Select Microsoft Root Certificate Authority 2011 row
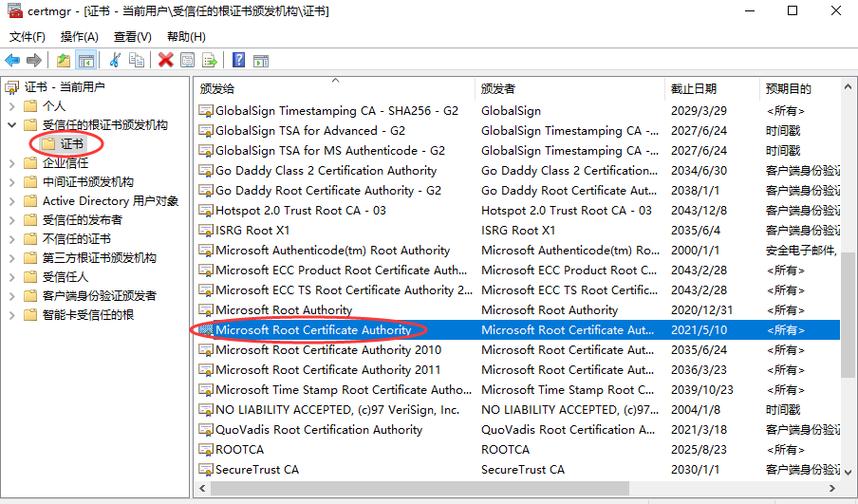Viewport: 858px width, 504px height. [x=517, y=370]
